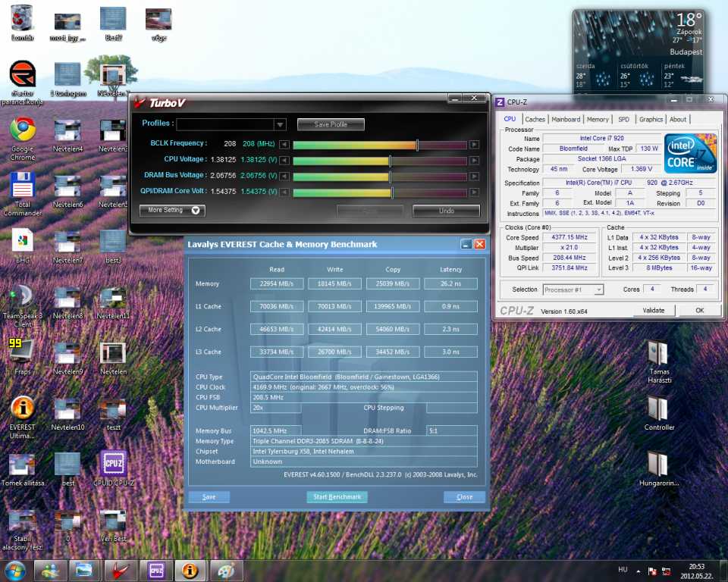The width and height of the screenshot is (728, 582).
Task: Click the HU language indicator in the tray
Action: 623,569
